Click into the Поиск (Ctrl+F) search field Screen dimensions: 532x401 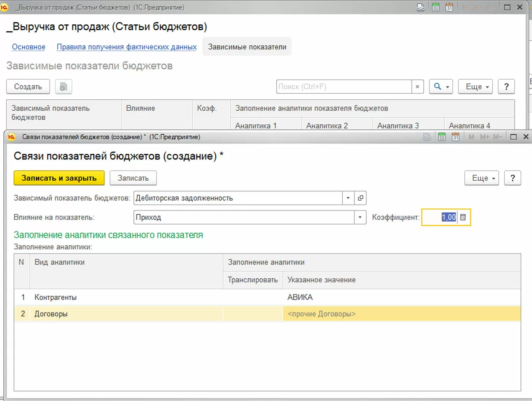click(x=344, y=87)
